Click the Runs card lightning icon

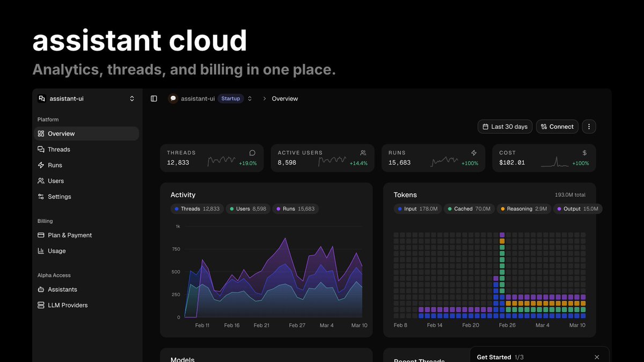(474, 153)
